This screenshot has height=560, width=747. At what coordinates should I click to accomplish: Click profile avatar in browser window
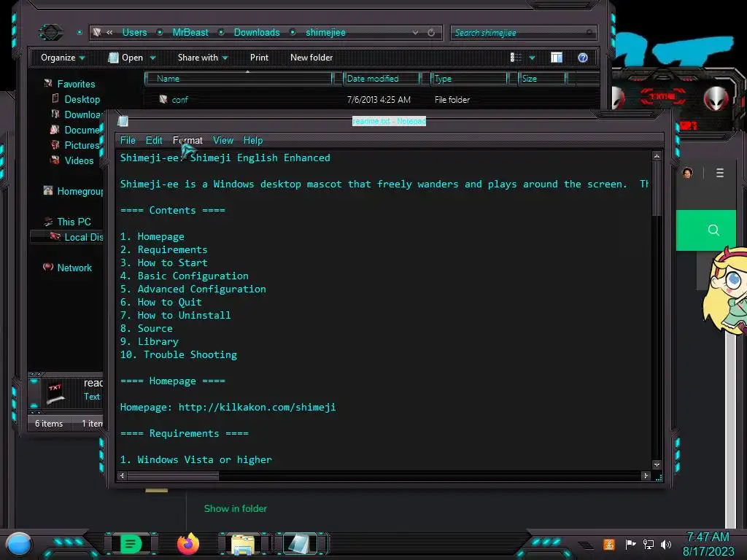(687, 173)
